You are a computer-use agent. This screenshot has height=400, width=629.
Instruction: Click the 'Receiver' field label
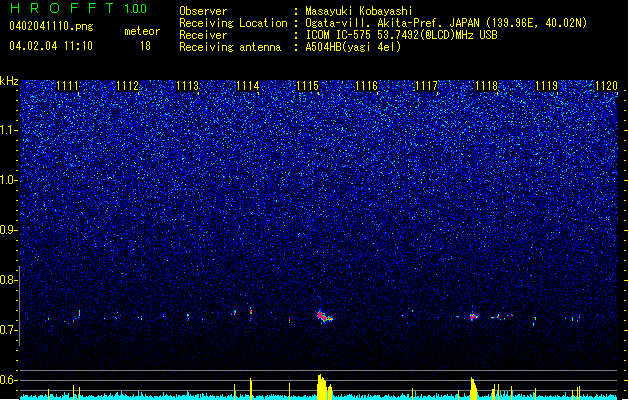click(203, 35)
